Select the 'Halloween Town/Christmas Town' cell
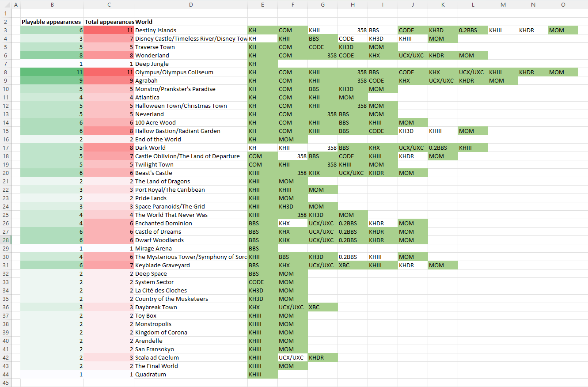The width and height of the screenshot is (588, 387). [x=191, y=106]
